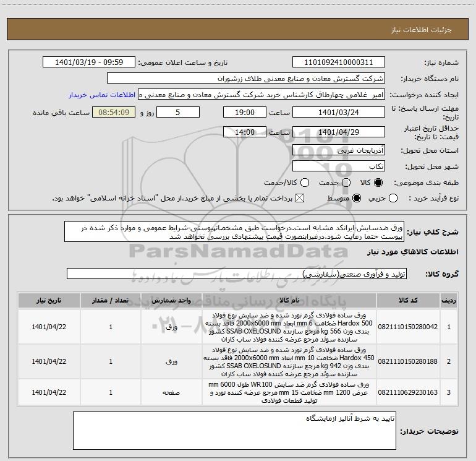This screenshot has width=476, height=461.
Task: Choose the متوسط purchase type radio
Action: pyautogui.click(x=357, y=199)
